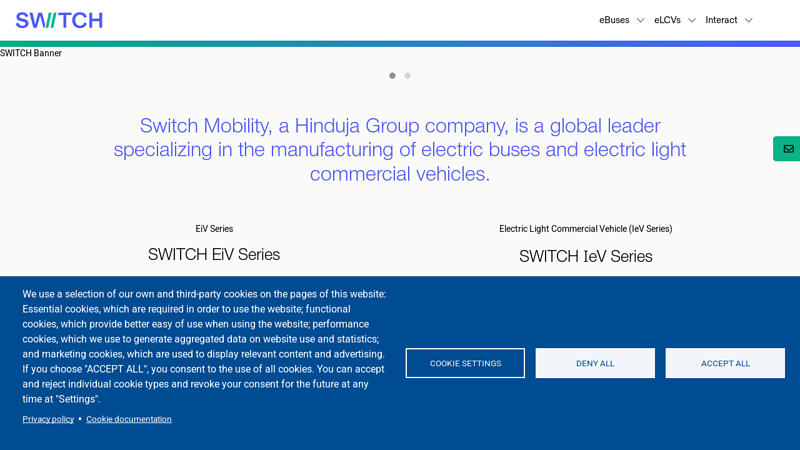Click the SWITCH EiV Series heading
Image resolution: width=800 pixels, height=450 pixels.
coord(214,255)
